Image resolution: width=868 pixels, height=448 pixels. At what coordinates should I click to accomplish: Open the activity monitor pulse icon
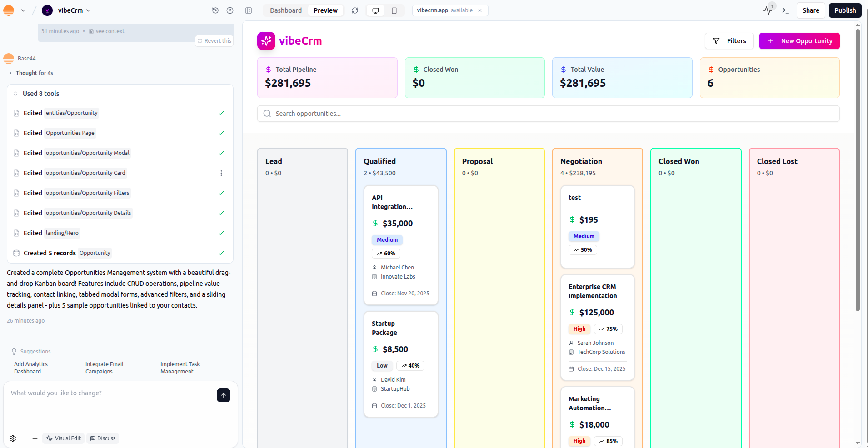[768, 10]
